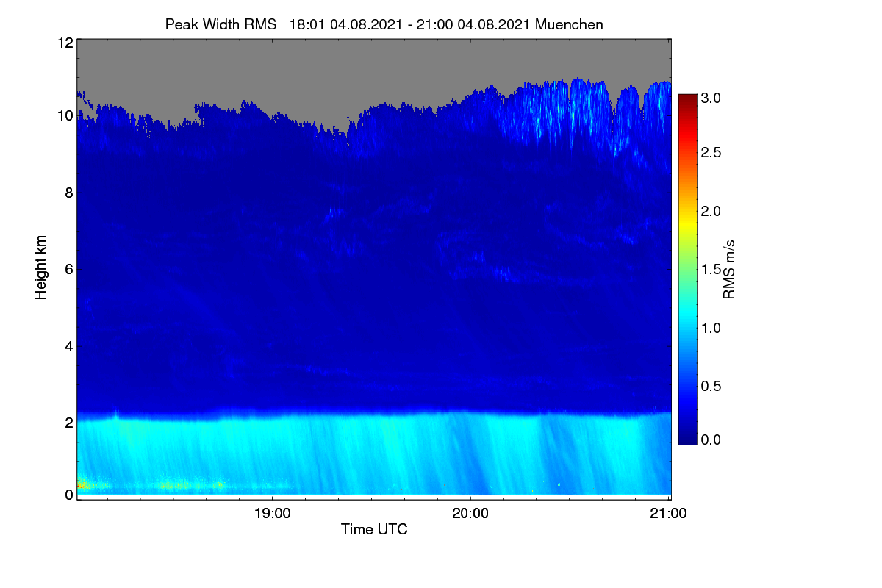Click the 1.5 colorbar scale label
This screenshot has height=588, width=882.
point(711,270)
